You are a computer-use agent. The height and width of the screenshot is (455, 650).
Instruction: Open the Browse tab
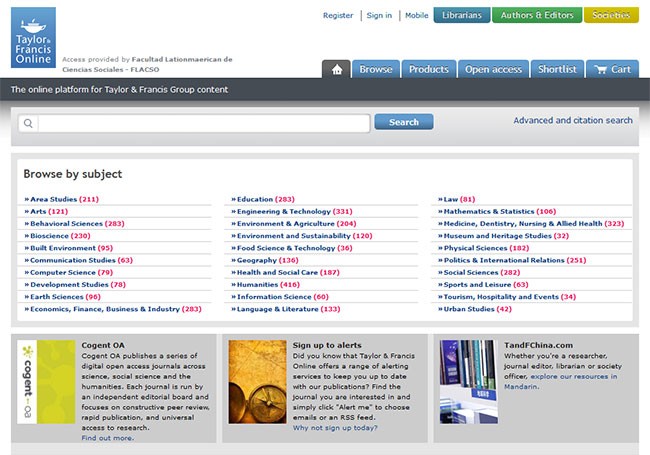376,69
